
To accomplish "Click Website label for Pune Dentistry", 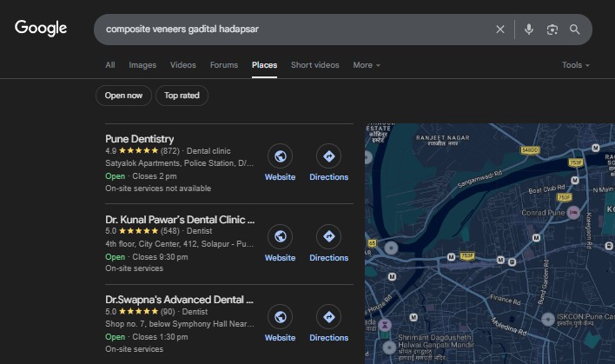I will pos(280,177).
